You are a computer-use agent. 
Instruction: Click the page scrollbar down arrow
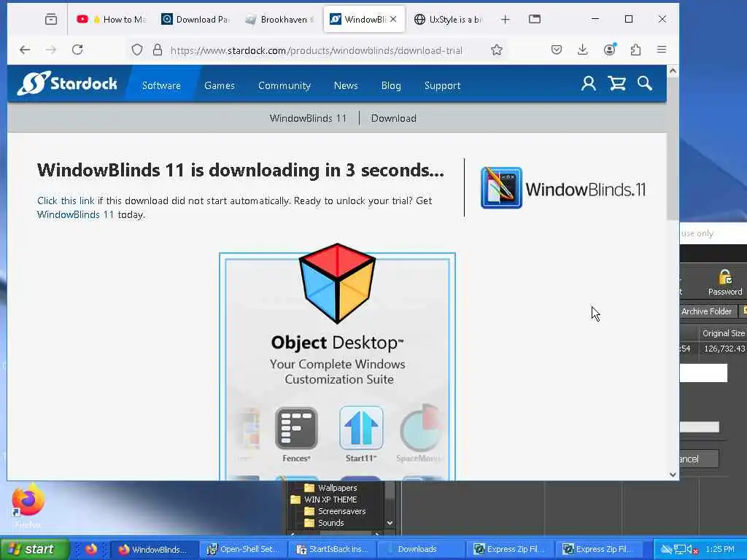(x=673, y=474)
